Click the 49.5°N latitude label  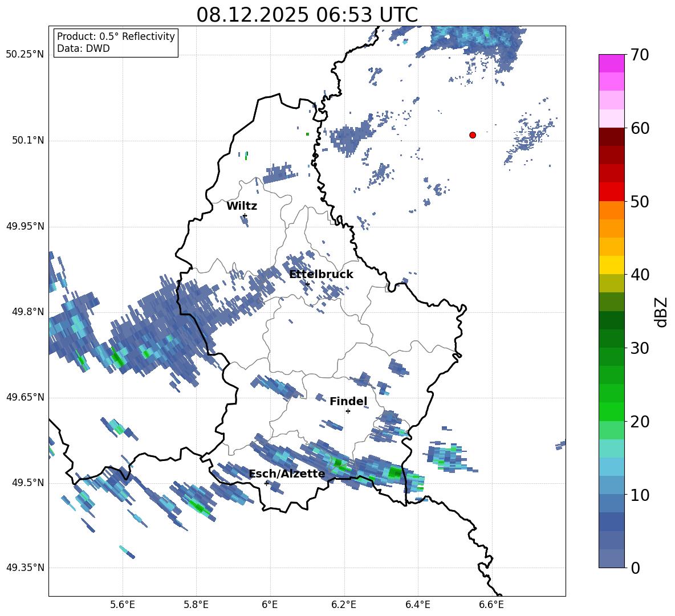coord(28,483)
